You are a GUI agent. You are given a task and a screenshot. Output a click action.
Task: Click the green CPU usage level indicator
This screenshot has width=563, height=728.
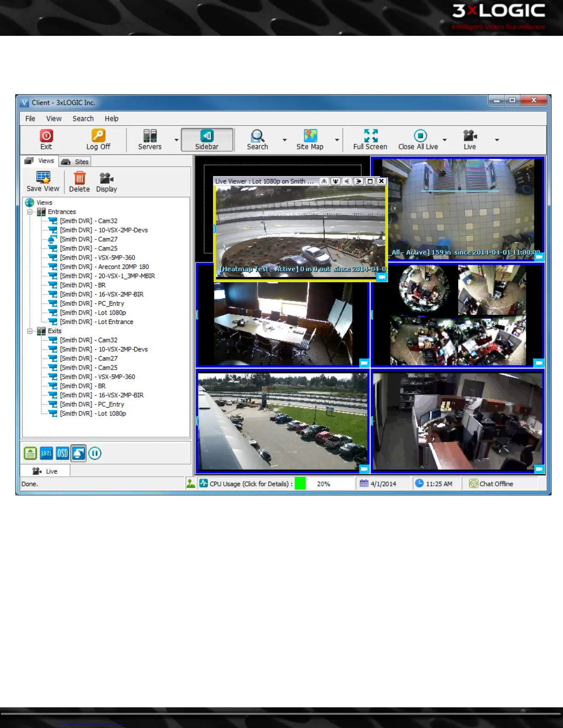(x=300, y=483)
